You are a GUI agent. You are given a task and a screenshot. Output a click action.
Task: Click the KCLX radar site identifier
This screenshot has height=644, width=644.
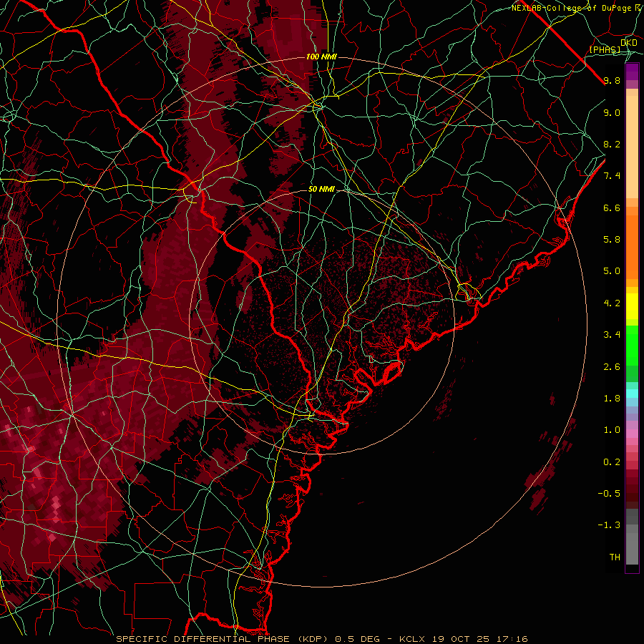click(412, 639)
